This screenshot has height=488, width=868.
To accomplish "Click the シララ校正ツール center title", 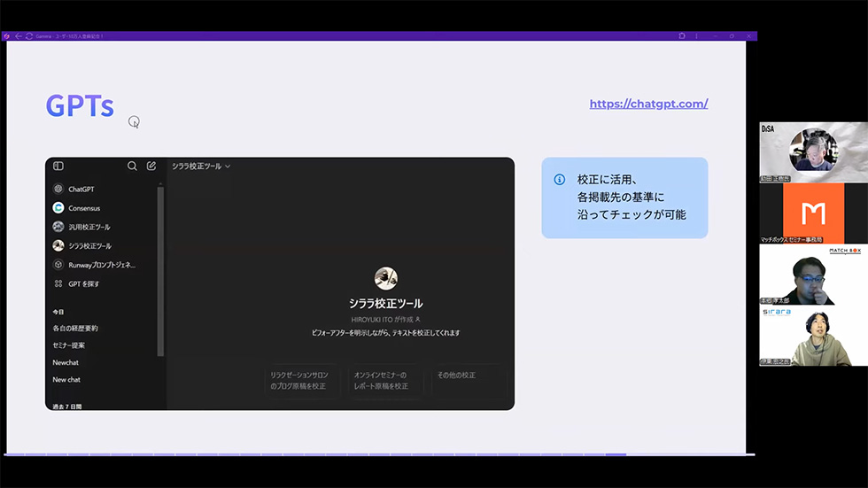I will pyautogui.click(x=385, y=303).
